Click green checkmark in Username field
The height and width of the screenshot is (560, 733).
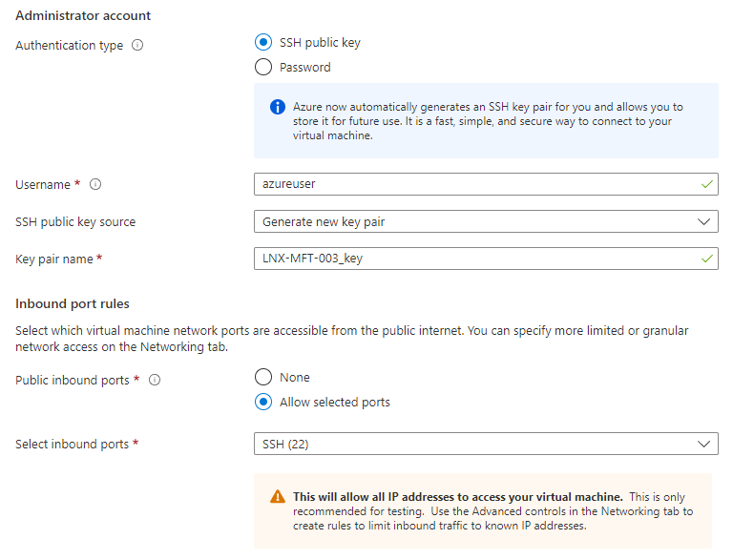click(x=706, y=184)
